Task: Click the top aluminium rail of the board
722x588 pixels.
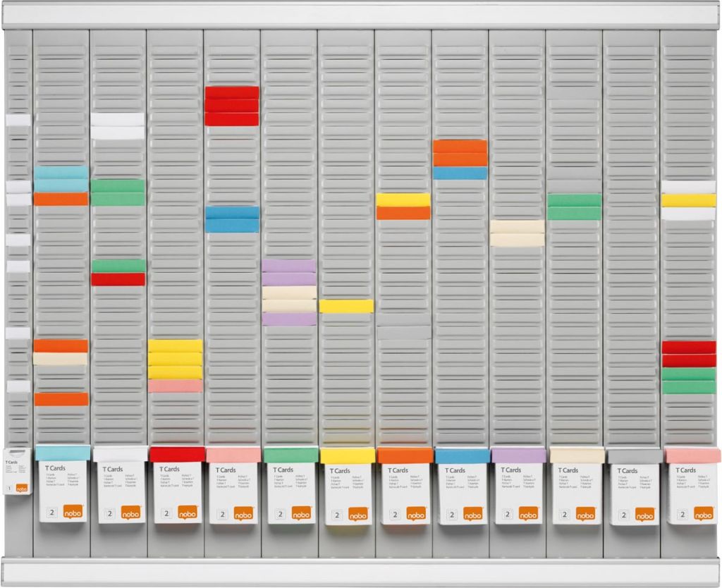Action: (x=361, y=16)
